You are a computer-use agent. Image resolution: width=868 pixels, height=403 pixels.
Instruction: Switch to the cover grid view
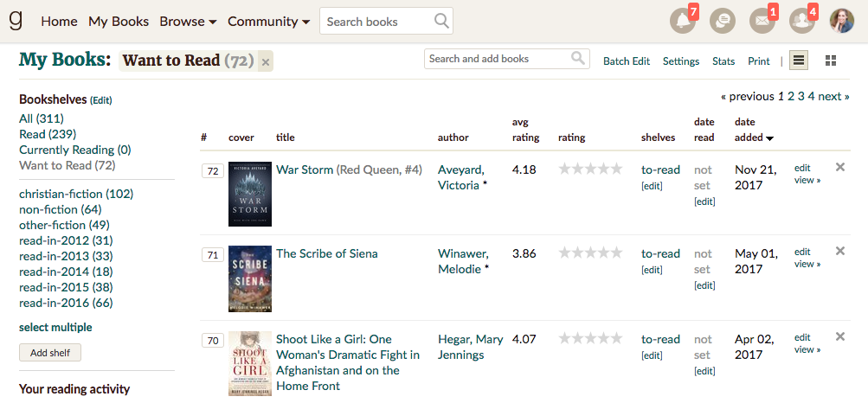[x=831, y=61]
